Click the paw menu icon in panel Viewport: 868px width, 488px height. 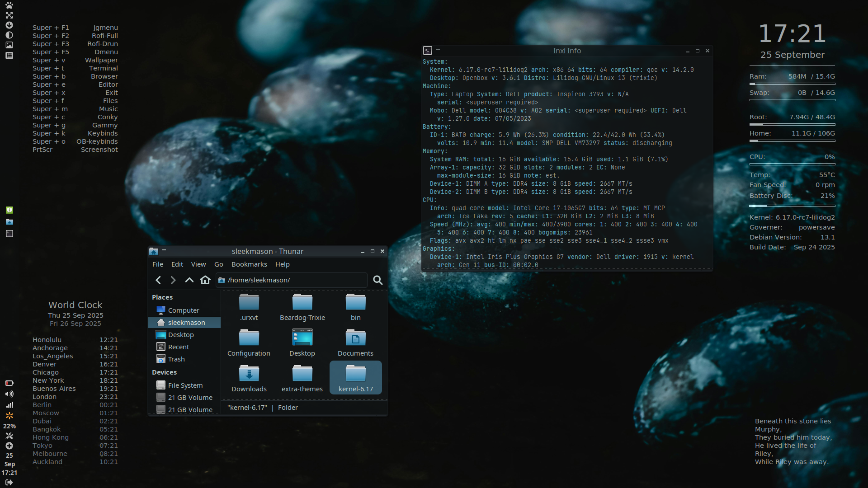point(9,5)
